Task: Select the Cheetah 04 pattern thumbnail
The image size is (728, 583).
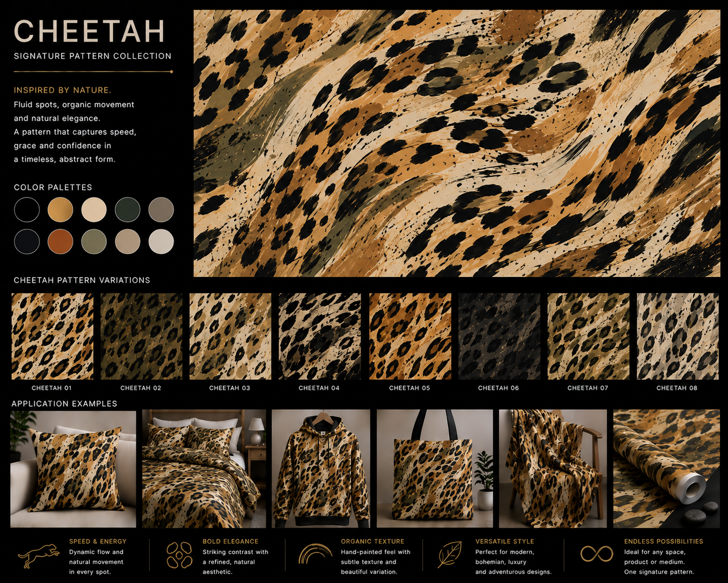Action: 320,336
